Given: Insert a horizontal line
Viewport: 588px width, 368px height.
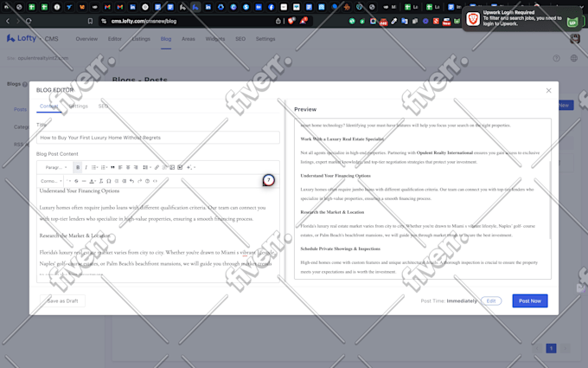Looking at the screenshot, I should point(84,181).
